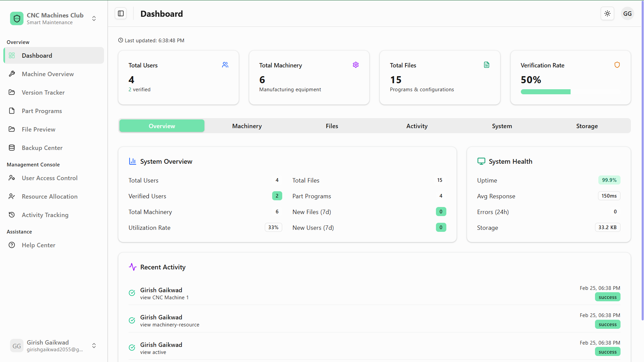The height and width of the screenshot is (362, 644).
Task: Click the Verification Rate shield icon
Action: coord(617,65)
